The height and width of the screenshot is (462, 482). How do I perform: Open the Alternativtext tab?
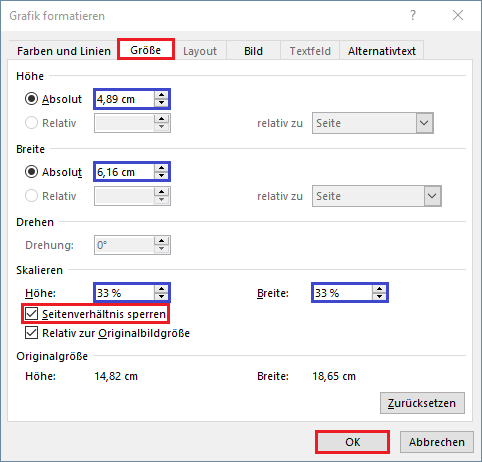382,51
